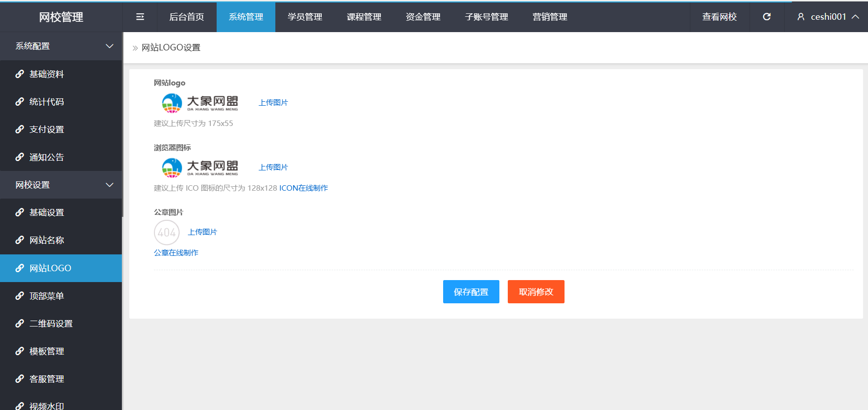Screen dimensions: 868x410
Task: Open 资金管理 tab
Action: click(x=423, y=17)
